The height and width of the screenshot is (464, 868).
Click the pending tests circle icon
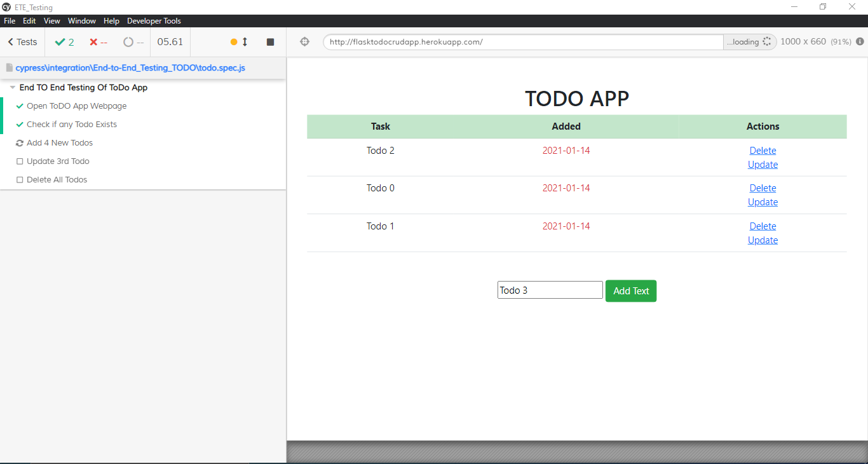click(128, 41)
